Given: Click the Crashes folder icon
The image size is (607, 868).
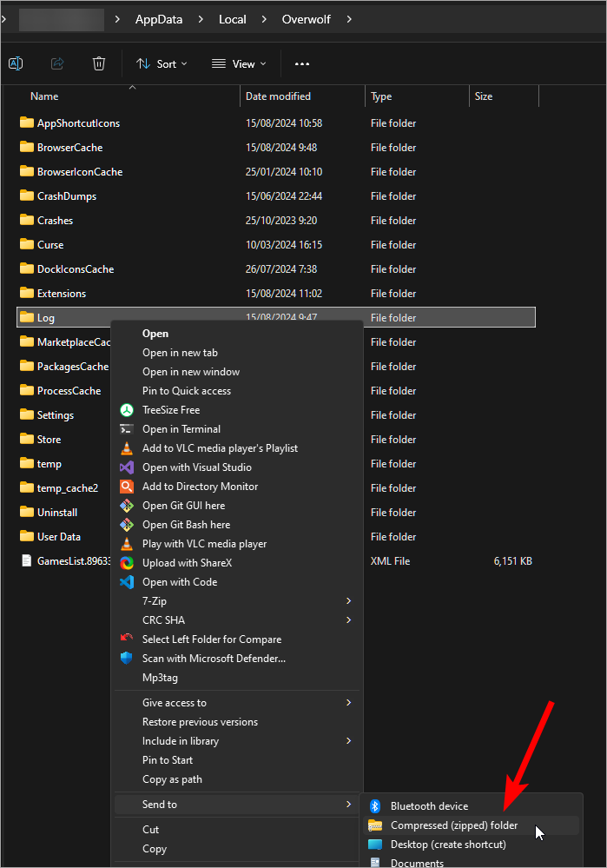Looking at the screenshot, I should coord(27,220).
